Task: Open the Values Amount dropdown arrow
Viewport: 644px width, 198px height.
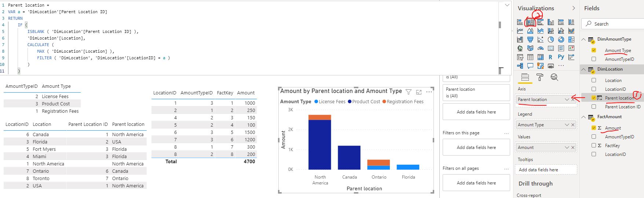Action: (x=567, y=147)
